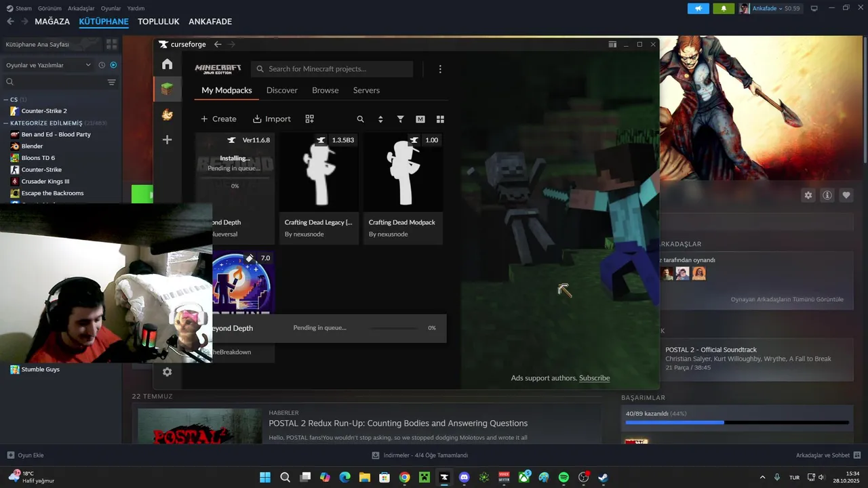The height and width of the screenshot is (488, 868).
Task: Open the Steam ANKAFADE profile tab
Action: pyautogui.click(x=210, y=22)
